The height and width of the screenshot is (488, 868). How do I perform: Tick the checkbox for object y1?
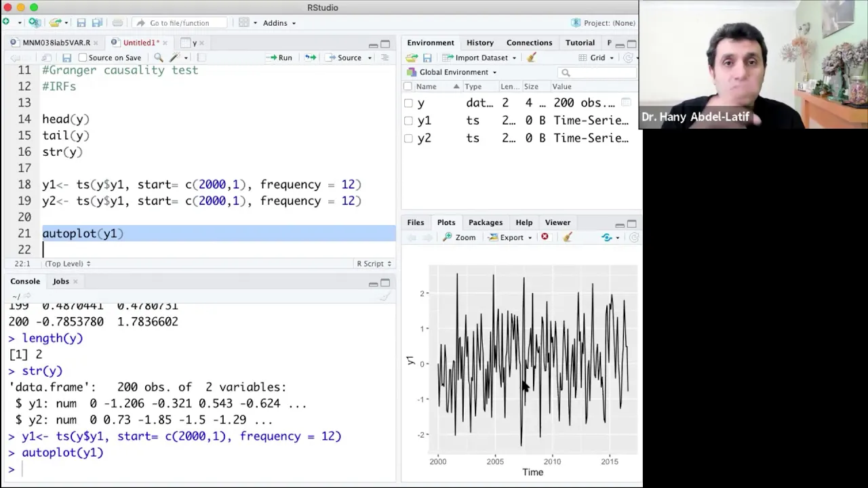pyautogui.click(x=408, y=121)
